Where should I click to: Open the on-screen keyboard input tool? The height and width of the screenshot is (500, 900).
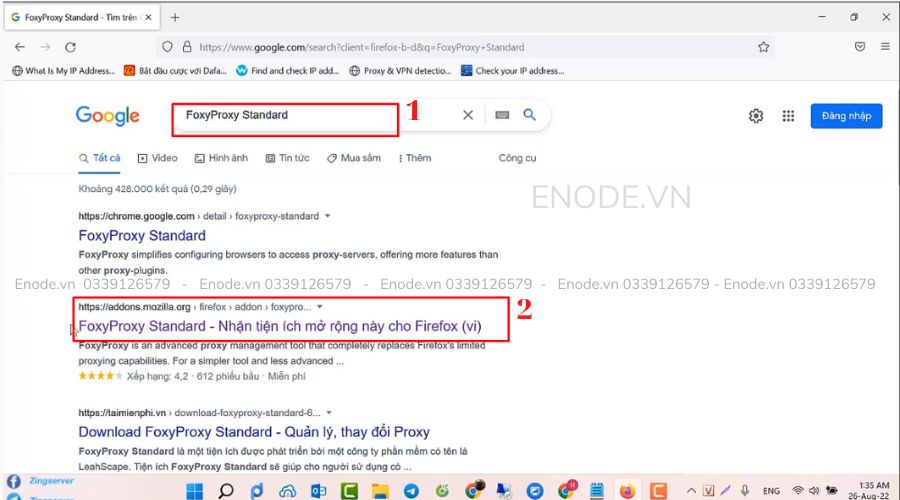(502, 115)
